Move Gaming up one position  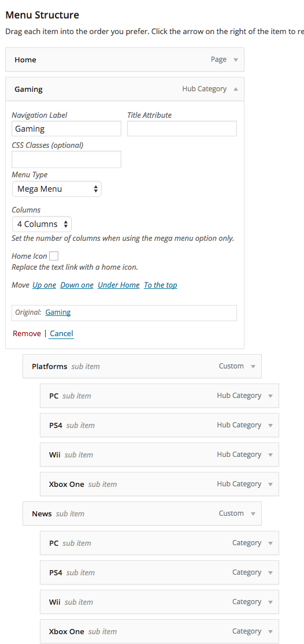pos(44,285)
